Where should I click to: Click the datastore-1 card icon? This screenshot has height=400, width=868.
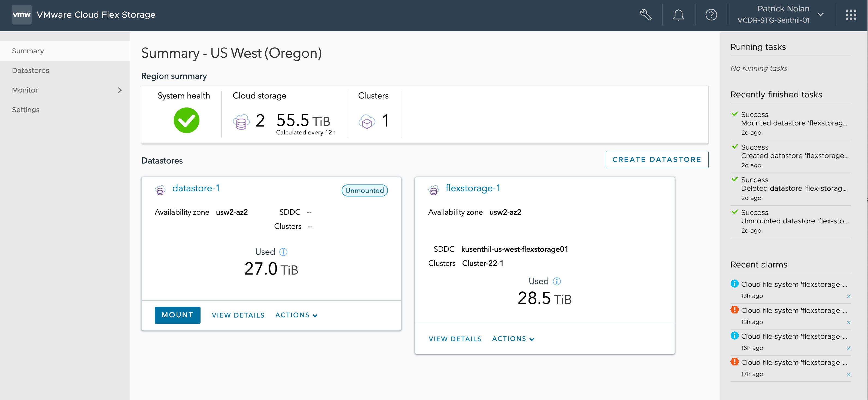(x=160, y=190)
